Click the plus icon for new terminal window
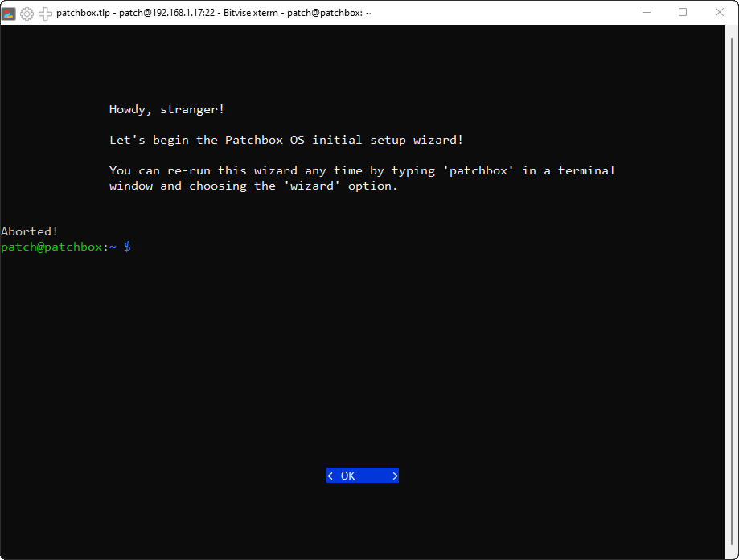 tap(45, 14)
